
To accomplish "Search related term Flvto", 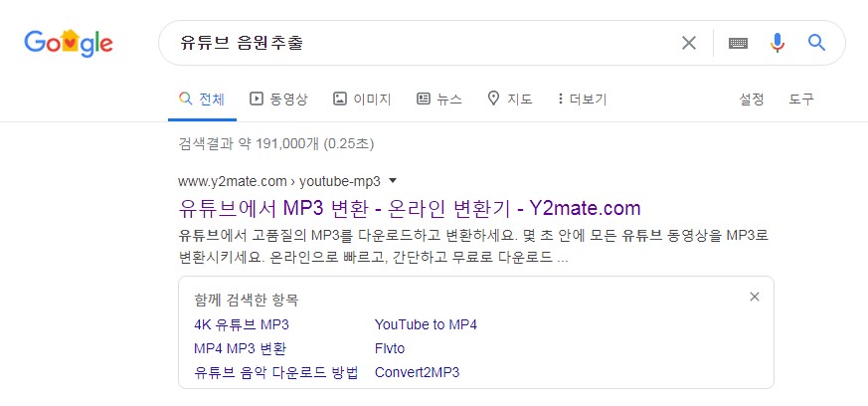I will pyautogui.click(x=390, y=348).
